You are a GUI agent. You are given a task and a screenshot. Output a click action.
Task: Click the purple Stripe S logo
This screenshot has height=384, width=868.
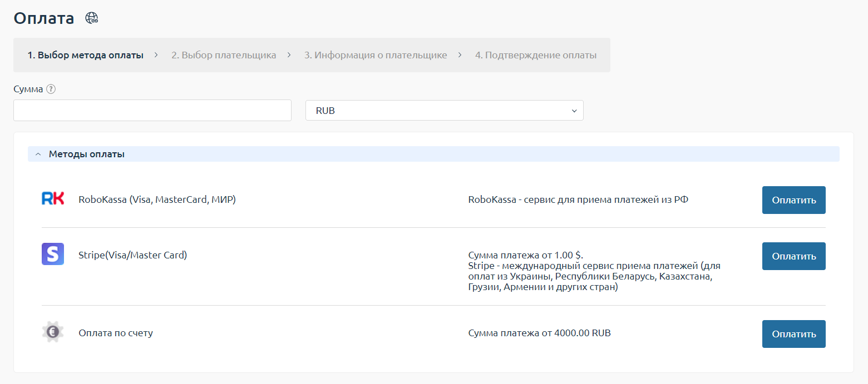coord(53,254)
